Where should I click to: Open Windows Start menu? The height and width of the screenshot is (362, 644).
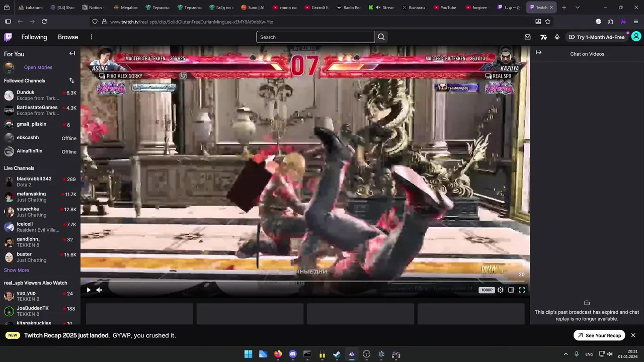point(248,354)
